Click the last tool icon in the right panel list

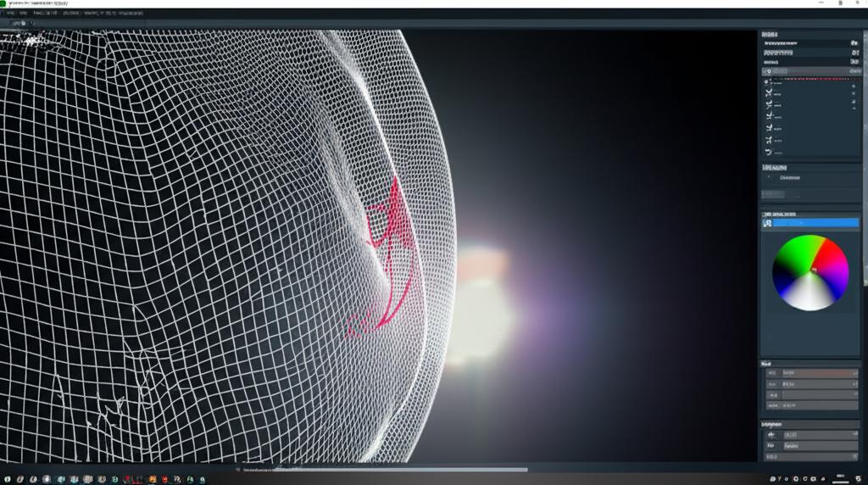pyautogui.click(x=768, y=151)
